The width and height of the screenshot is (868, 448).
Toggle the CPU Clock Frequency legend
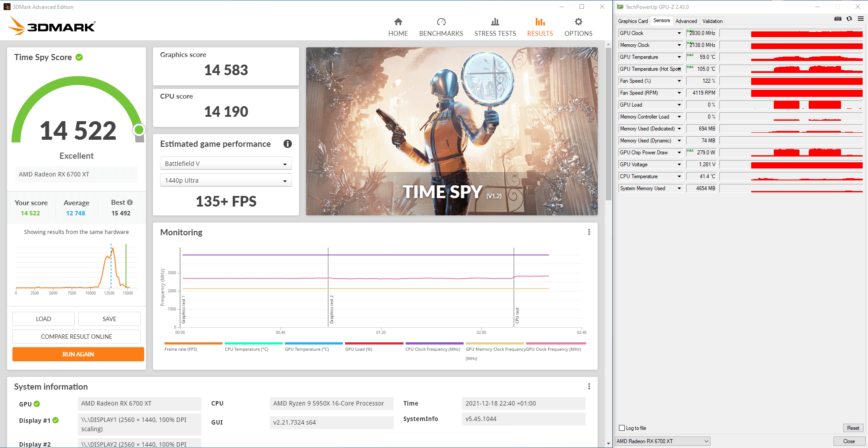tap(434, 346)
